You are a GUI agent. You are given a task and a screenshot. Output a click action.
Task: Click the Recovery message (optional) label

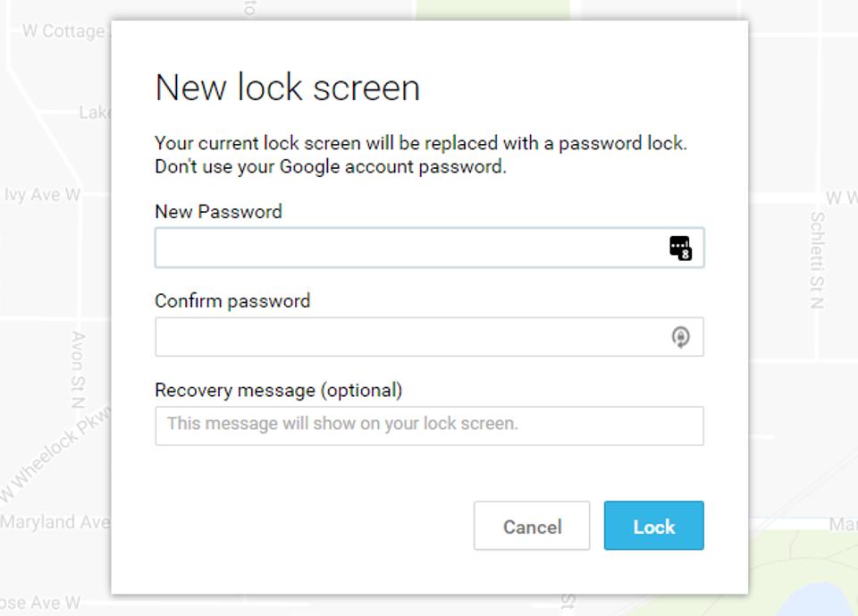coord(279,391)
